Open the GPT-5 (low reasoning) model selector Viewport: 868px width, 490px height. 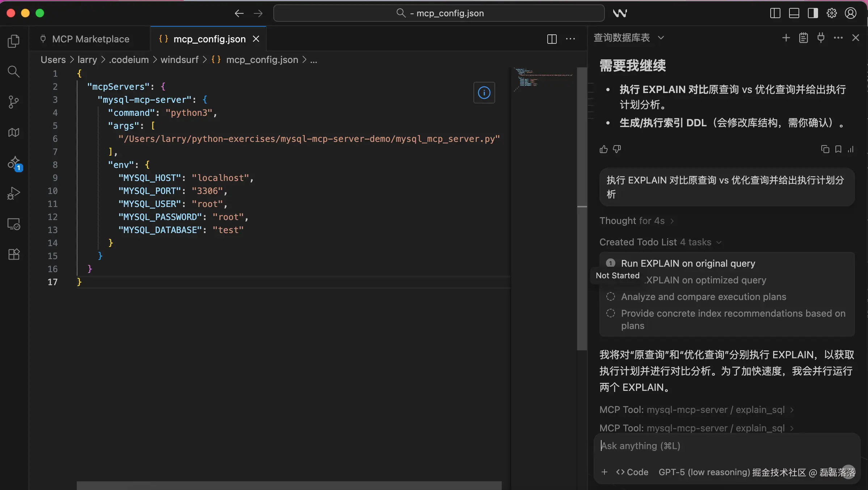704,472
